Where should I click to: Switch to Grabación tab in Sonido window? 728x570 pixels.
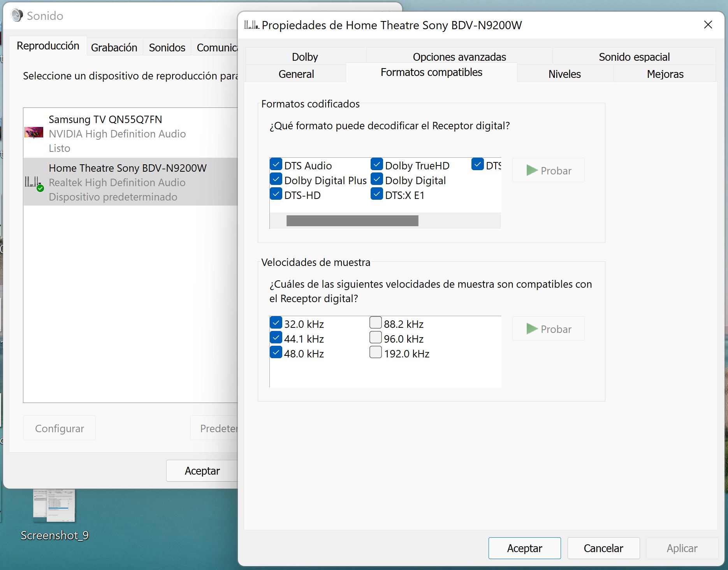click(114, 47)
